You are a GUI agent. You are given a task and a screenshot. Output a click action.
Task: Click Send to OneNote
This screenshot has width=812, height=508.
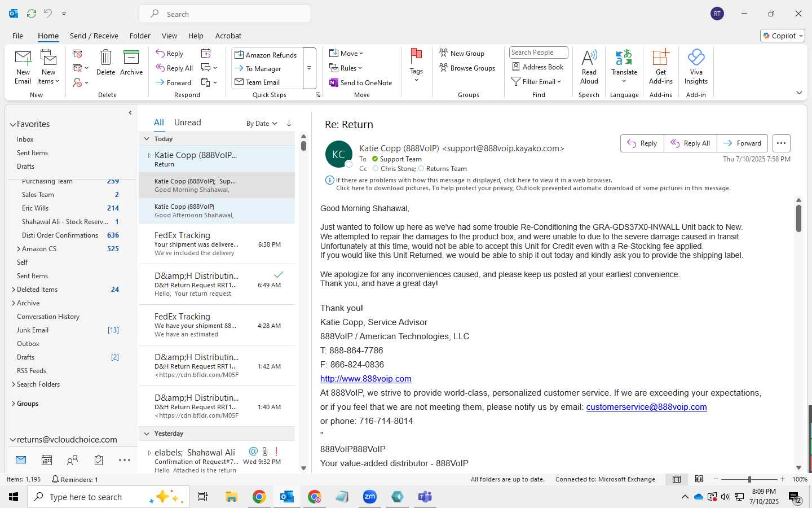(361, 82)
